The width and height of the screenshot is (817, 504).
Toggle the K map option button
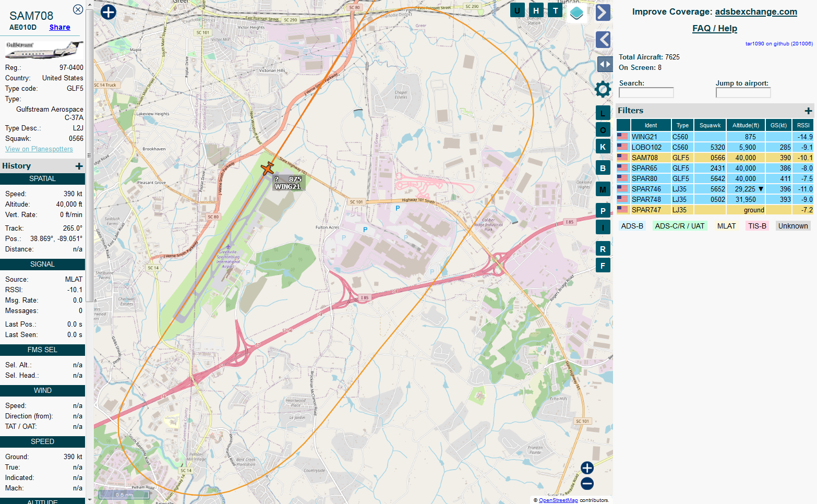(x=603, y=147)
